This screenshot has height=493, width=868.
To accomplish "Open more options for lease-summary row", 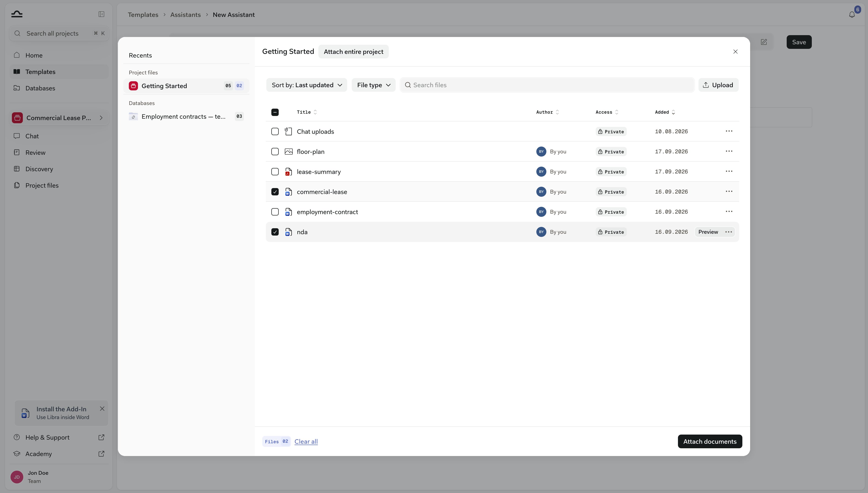I will pyautogui.click(x=729, y=171).
